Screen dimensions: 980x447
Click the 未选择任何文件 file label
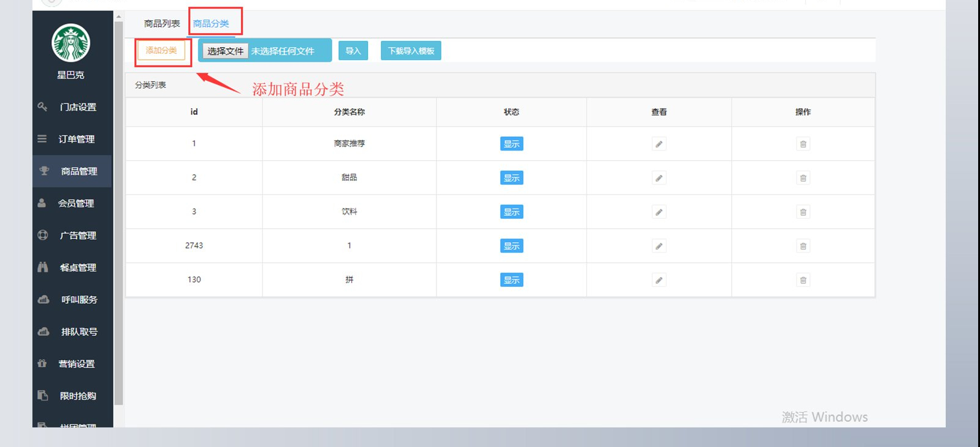pos(282,51)
